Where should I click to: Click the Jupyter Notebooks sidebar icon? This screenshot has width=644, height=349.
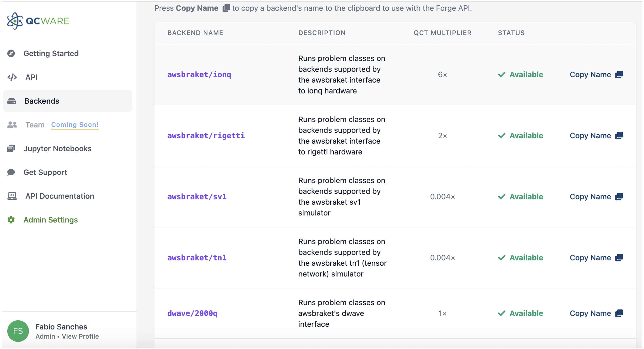tap(11, 149)
